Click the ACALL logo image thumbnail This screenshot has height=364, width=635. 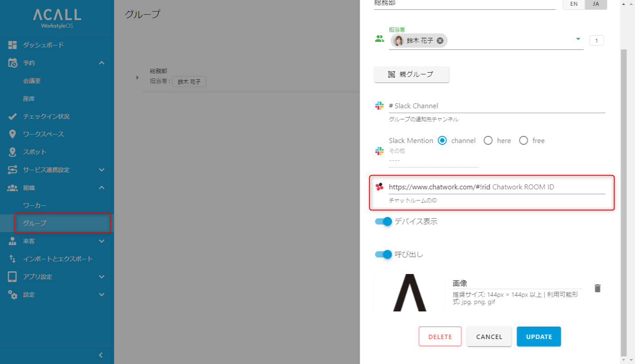point(409,293)
